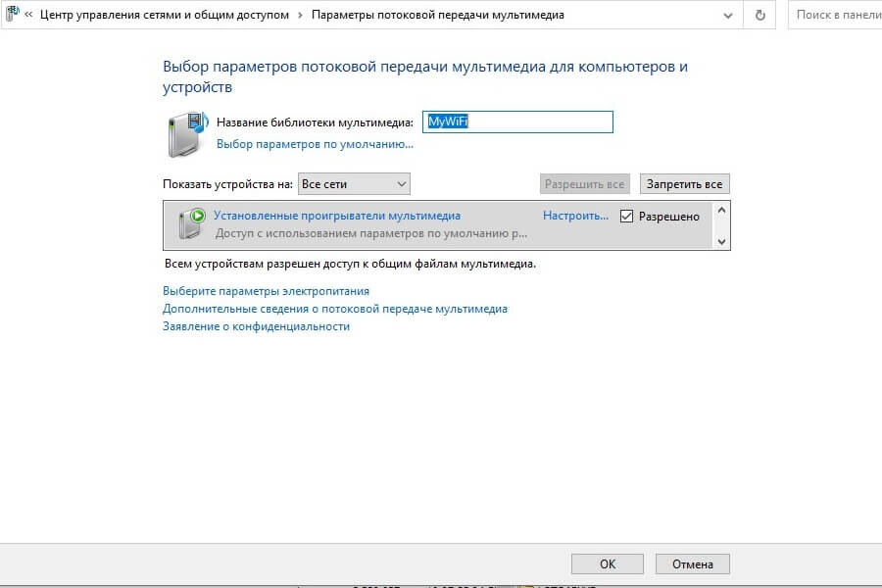Open Заявление о конфиденциальности link
882x588 pixels.
point(256,326)
